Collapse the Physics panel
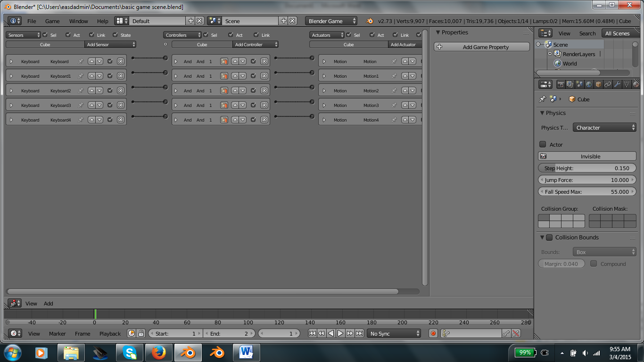Screen dimensions: 644x362 (x=542, y=113)
